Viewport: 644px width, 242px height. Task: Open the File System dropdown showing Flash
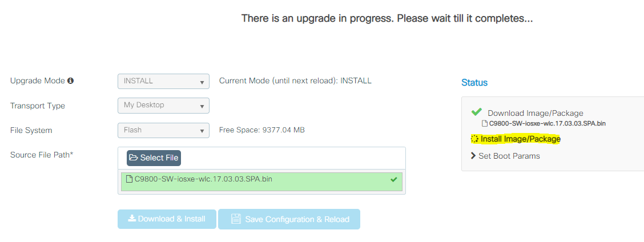coord(163,130)
